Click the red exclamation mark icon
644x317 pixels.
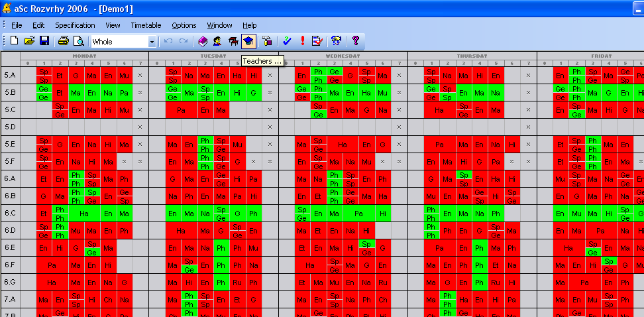click(302, 41)
